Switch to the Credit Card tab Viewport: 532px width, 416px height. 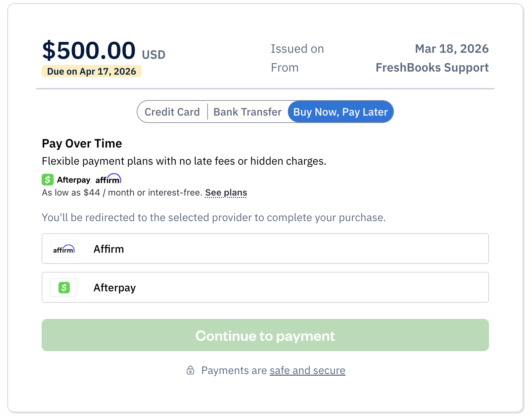click(x=172, y=112)
